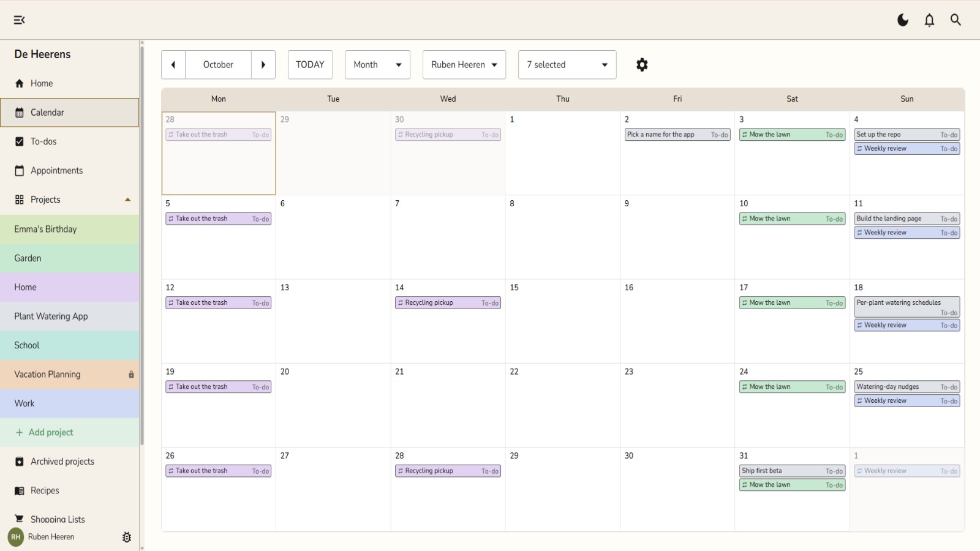
Task: Open the Ruben Heeren user dropdown
Action: [x=464, y=65]
